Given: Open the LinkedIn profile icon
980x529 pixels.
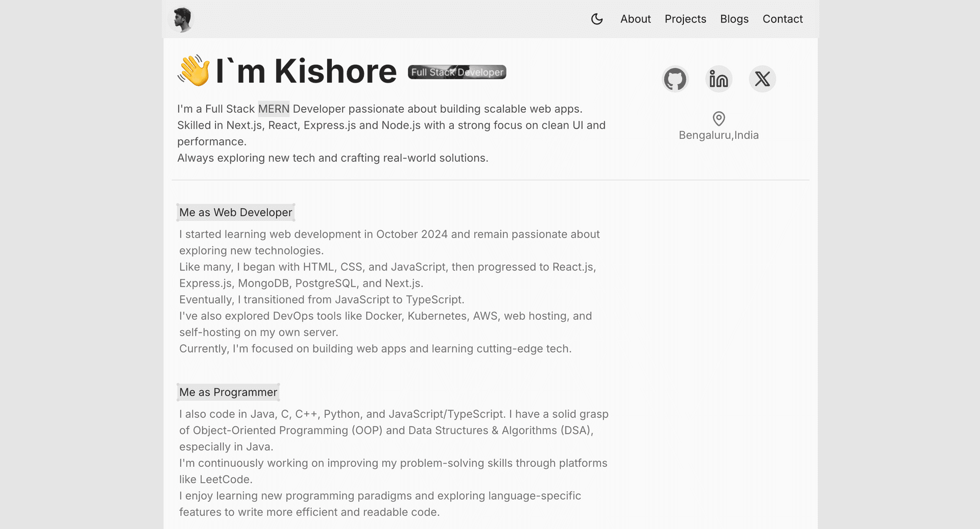Looking at the screenshot, I should 719,79.
